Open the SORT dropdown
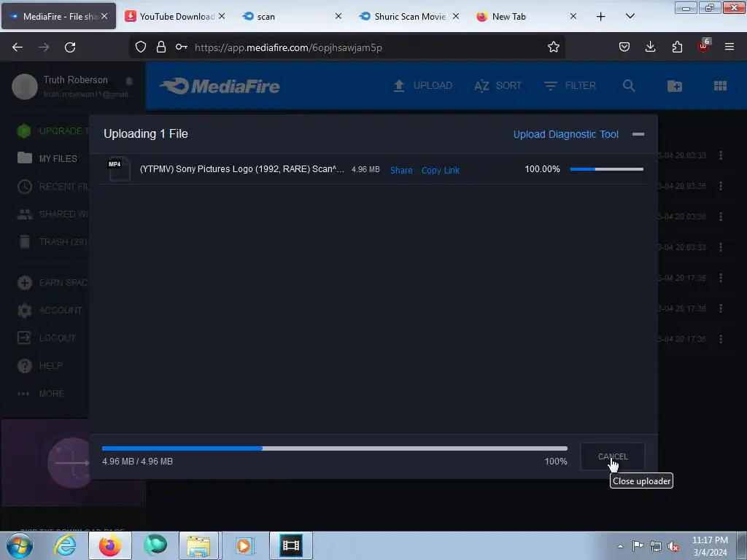Image resolution: width=747 pixels, height=560 pixels. coord(498,86)
